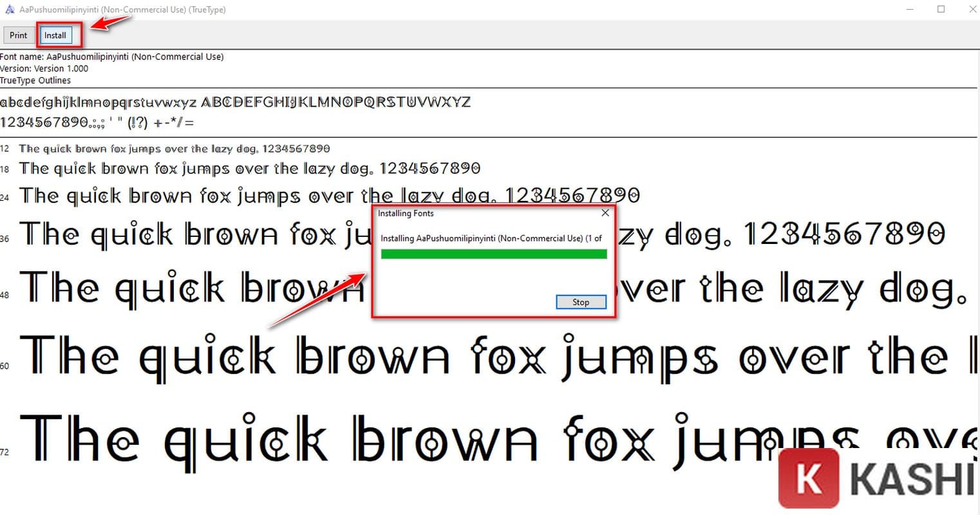Click the 12-point sample sentence
The width and height of the screenshot is (980, 515).
(174, 149)
